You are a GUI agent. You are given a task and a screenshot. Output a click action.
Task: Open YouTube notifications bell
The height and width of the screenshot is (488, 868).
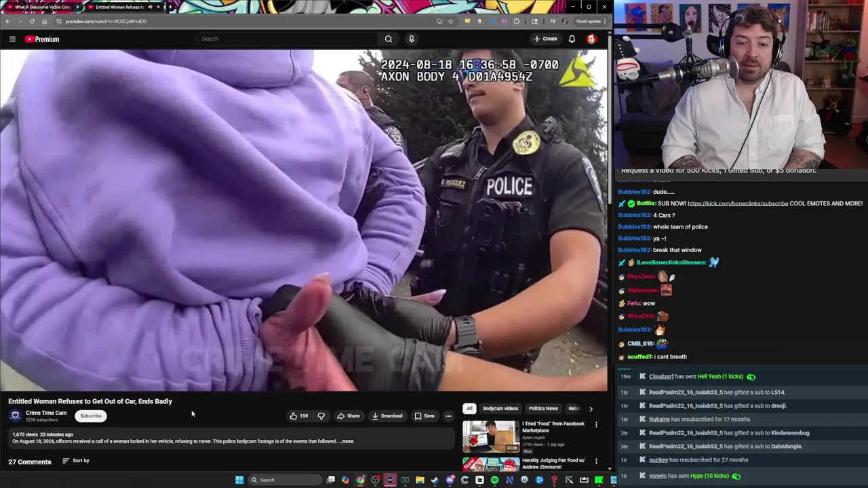click(x=572, y=39)
